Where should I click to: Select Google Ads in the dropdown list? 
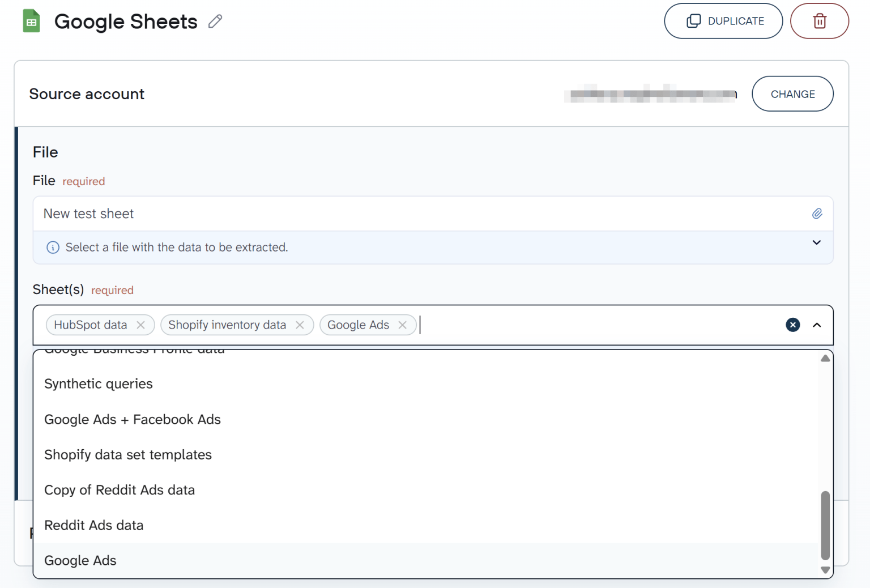pyautogui.click(x=426, y=561)
